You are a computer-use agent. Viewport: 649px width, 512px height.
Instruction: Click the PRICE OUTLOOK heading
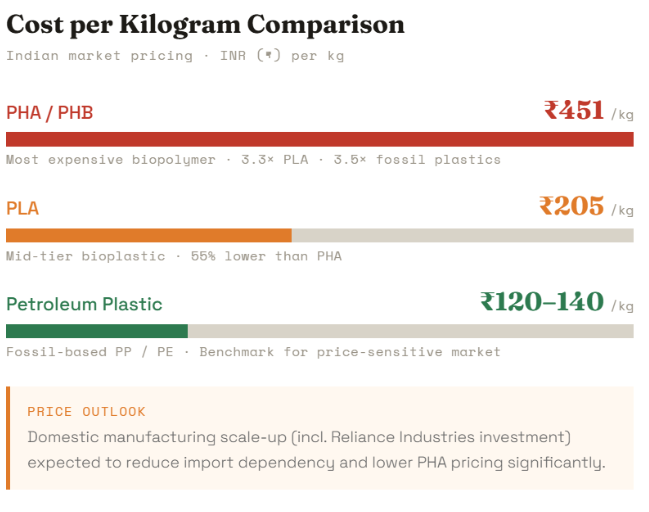point(86,412)
